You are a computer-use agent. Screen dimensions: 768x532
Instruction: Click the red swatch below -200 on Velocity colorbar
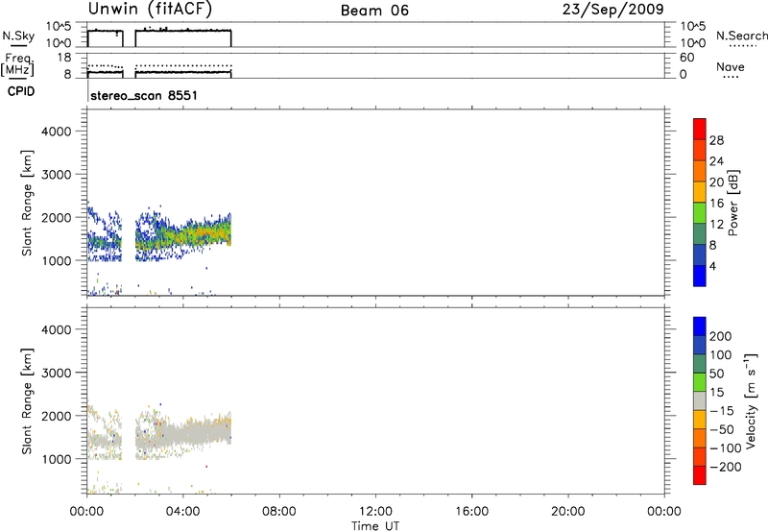pyautogui.click(x=700, y=475)
